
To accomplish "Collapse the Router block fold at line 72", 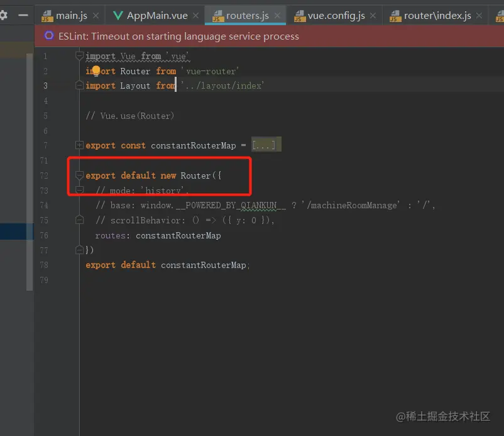I will pyautogui.click(x=79, y=175).
